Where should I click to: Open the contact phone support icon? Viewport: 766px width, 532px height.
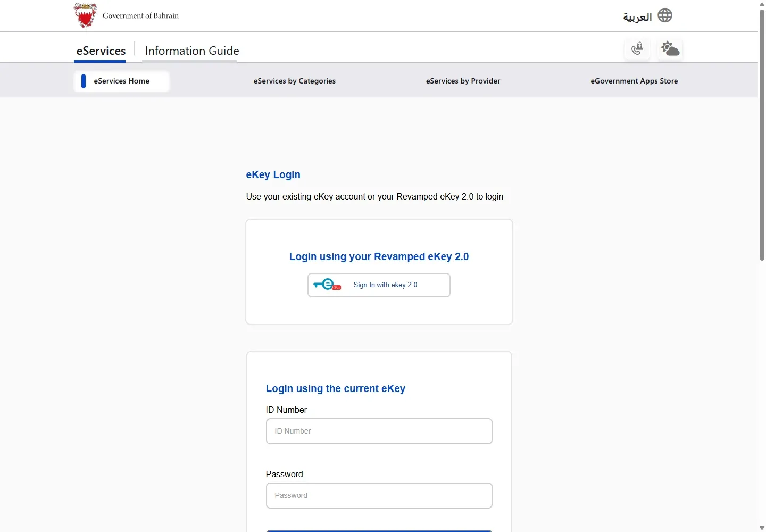637,49
